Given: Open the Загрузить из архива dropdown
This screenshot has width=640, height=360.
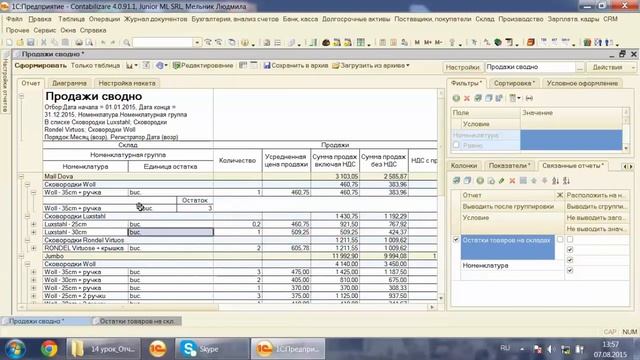Looking at the screenshot, I should pos(371,66).
